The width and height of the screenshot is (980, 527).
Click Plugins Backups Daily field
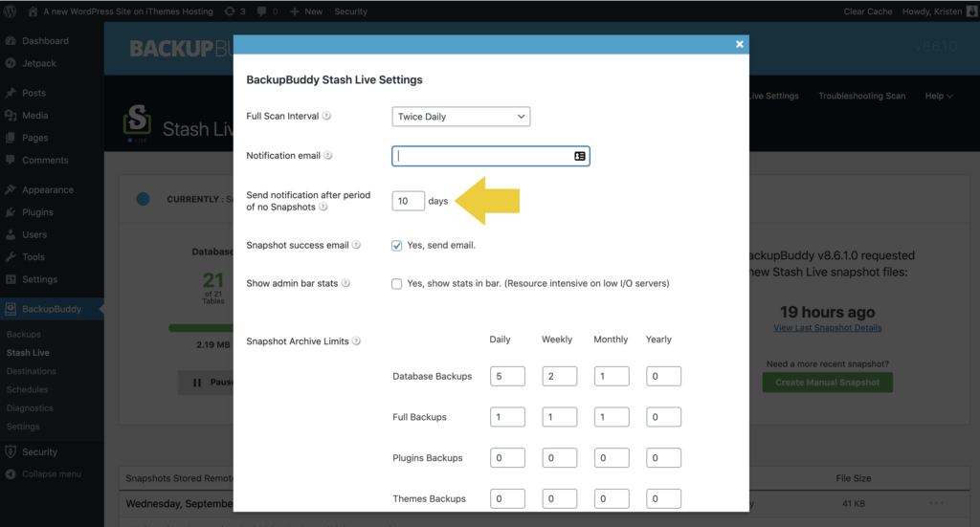click(507, 458)
